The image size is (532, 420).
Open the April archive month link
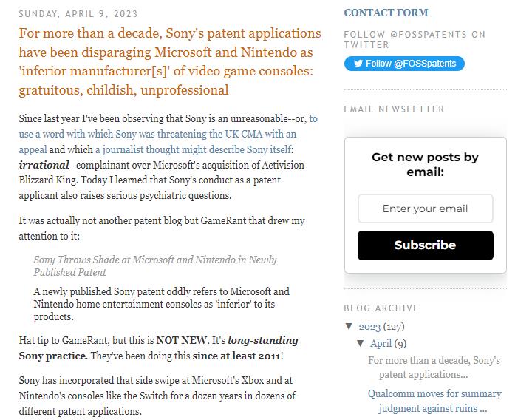tap(381, 343)
